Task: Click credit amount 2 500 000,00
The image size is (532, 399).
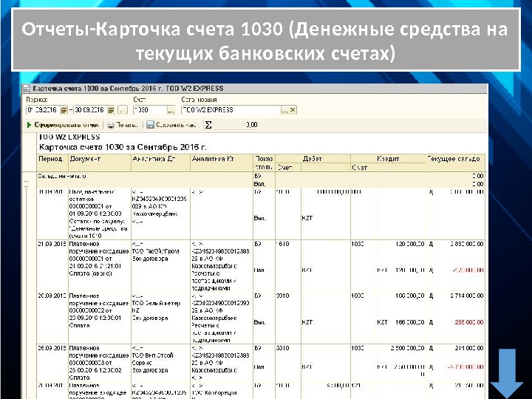Action: pyautogui.click(x=407, y=348)
